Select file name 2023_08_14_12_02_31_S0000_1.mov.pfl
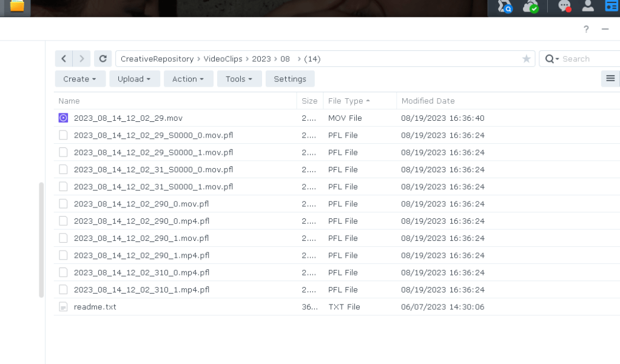The image size is (620, 364). [153, 186]
